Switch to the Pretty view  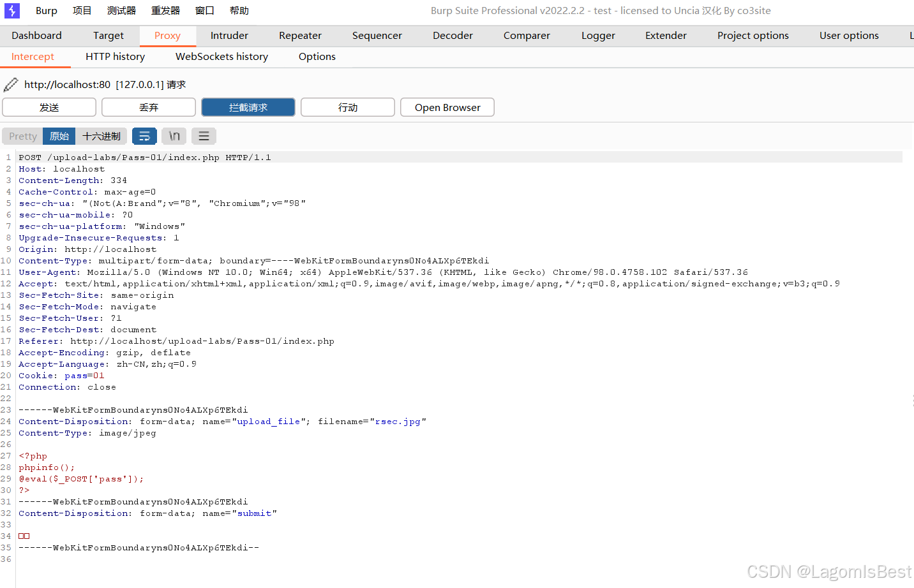point(23,136)
